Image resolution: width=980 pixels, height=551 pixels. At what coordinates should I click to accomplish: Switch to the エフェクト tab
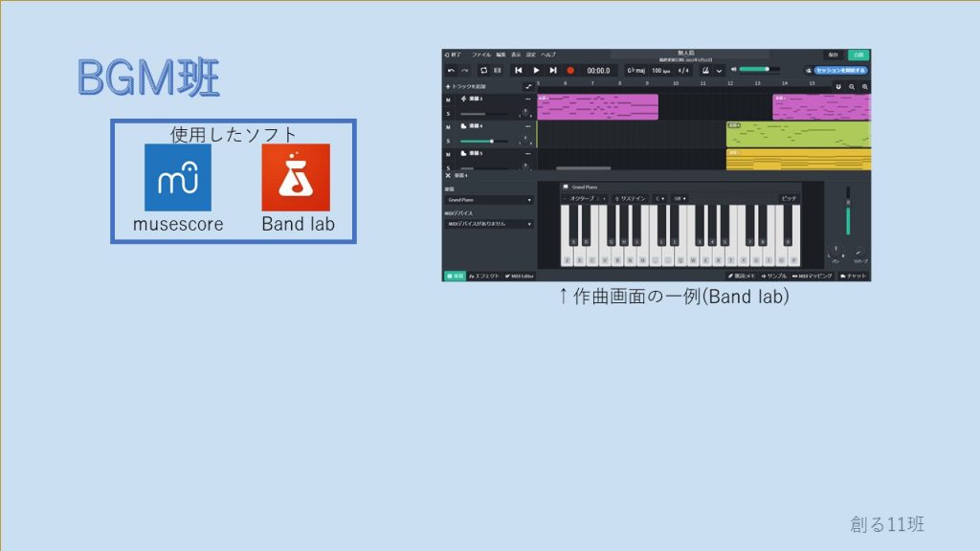(484, 275)
